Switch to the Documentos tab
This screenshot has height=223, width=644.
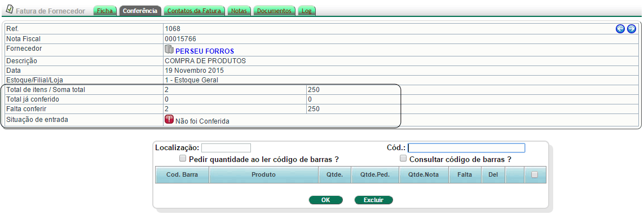(274, 11)
